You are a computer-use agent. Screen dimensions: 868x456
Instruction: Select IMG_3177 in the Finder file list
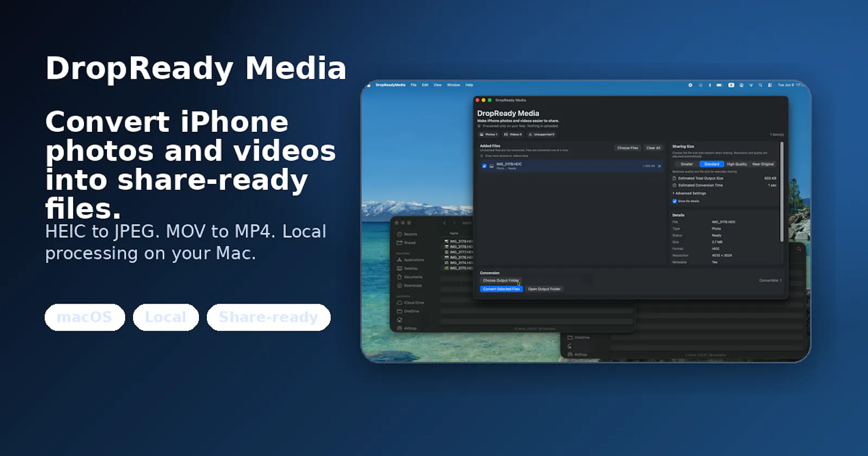point(459,252)
